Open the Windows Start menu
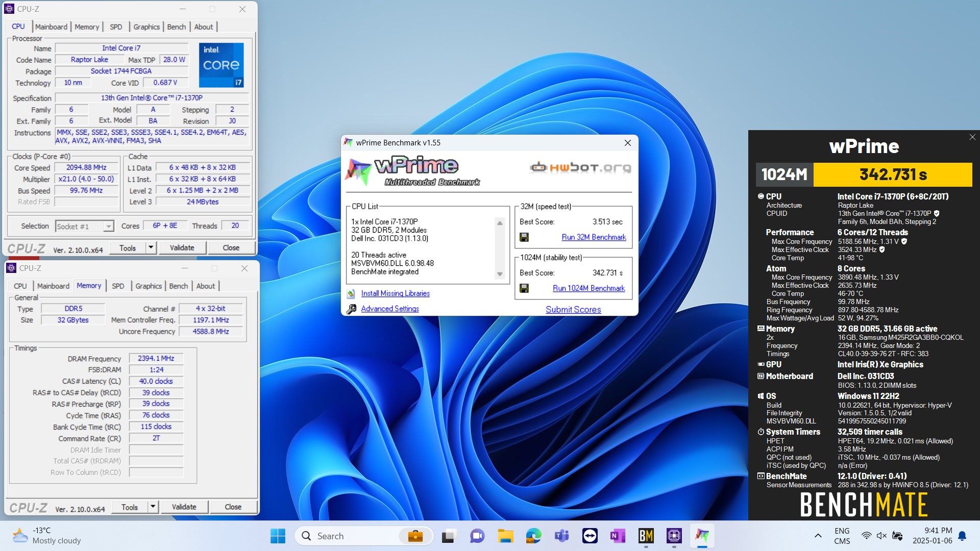The image size is (980, 551). pos(278,536)
